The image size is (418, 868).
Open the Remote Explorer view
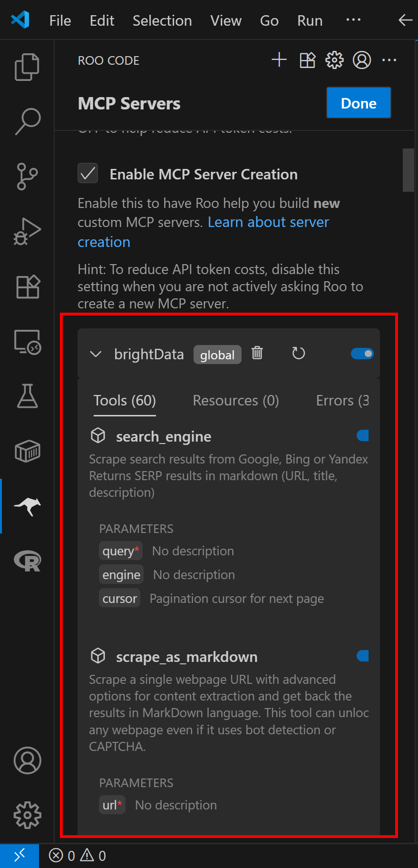click(28, 342)
